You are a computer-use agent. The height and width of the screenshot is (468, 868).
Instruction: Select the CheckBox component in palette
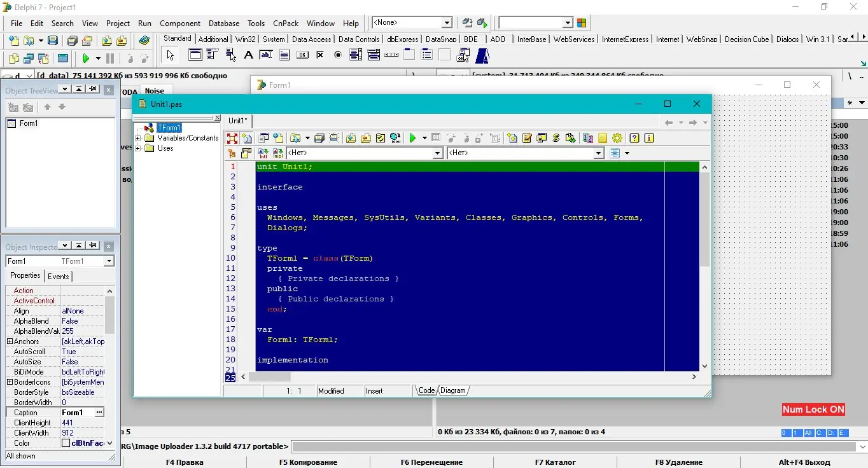[x=320, y=55]
